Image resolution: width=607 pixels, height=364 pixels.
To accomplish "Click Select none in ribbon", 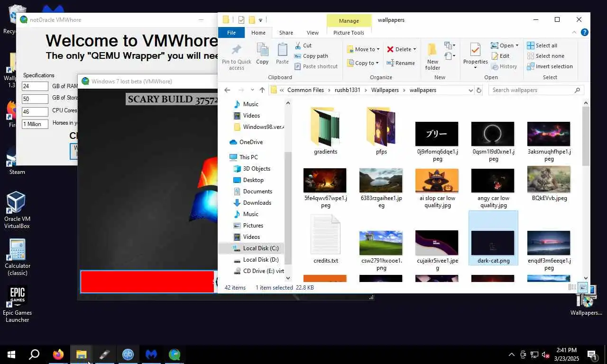I will [x=546, y=56].
